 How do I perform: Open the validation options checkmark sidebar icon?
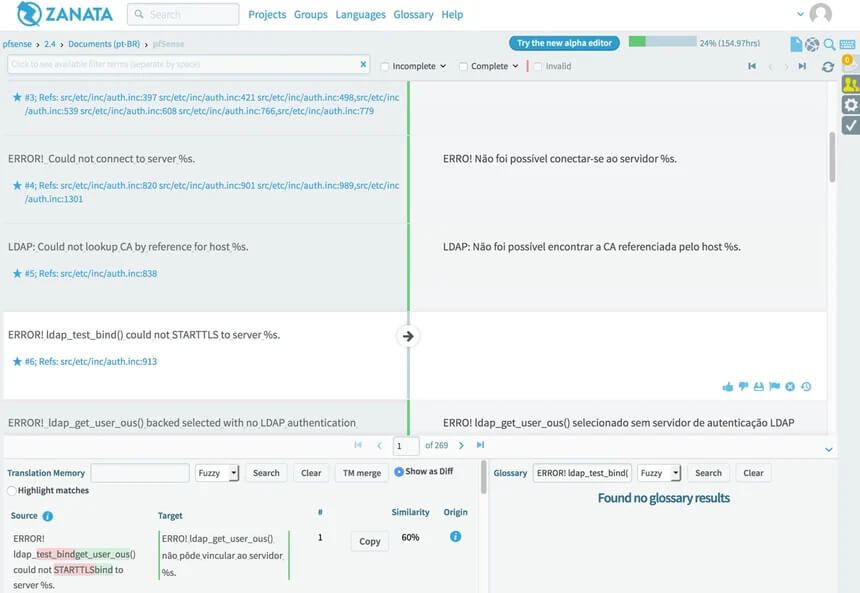tap(850, 125)
